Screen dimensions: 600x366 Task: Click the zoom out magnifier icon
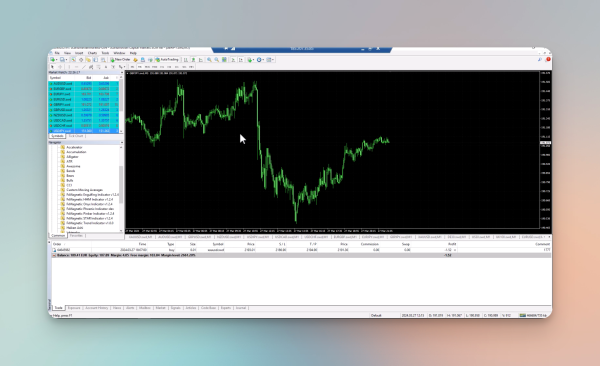(217, 60)
